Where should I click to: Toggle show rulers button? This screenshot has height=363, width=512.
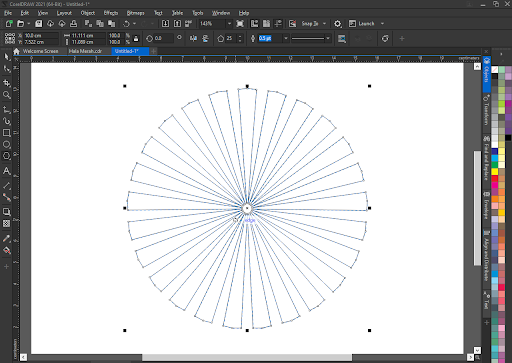tap(254, 24)
